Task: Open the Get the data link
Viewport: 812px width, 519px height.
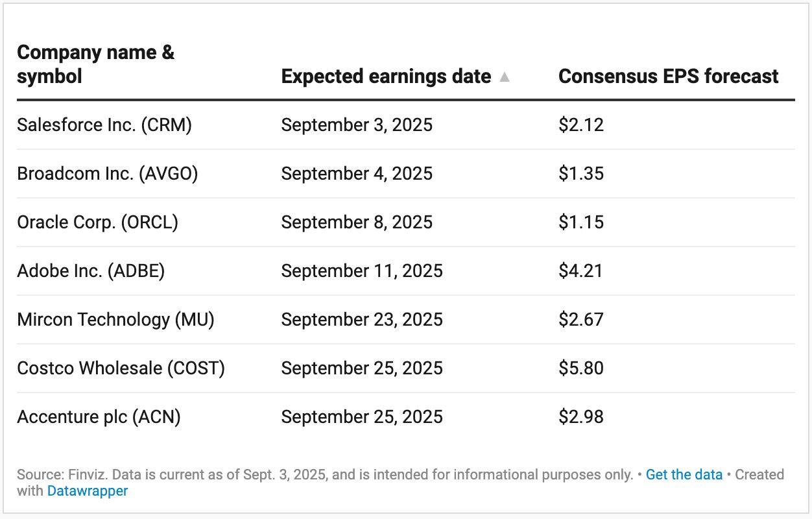Action: coord(684,474)
